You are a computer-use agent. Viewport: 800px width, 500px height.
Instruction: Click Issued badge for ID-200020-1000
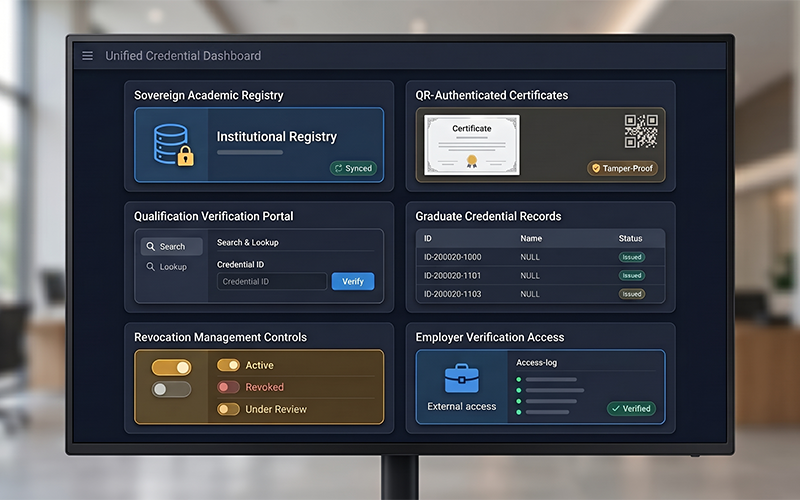(x=632, y=257)
